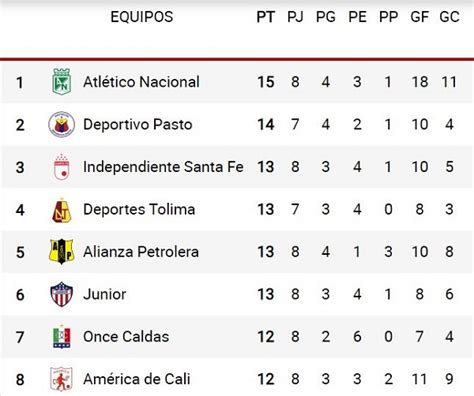Select the GC goals against header
474x396 pixels.
[449, 17]
